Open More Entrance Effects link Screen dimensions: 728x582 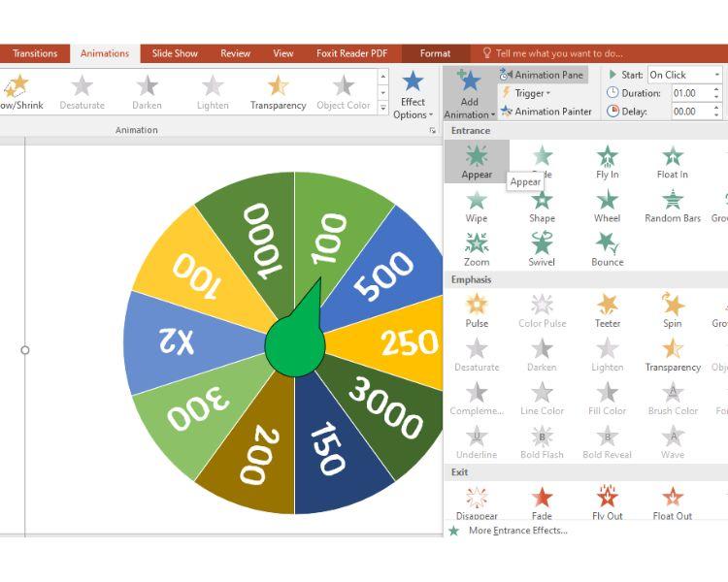[x=517, y=531]
